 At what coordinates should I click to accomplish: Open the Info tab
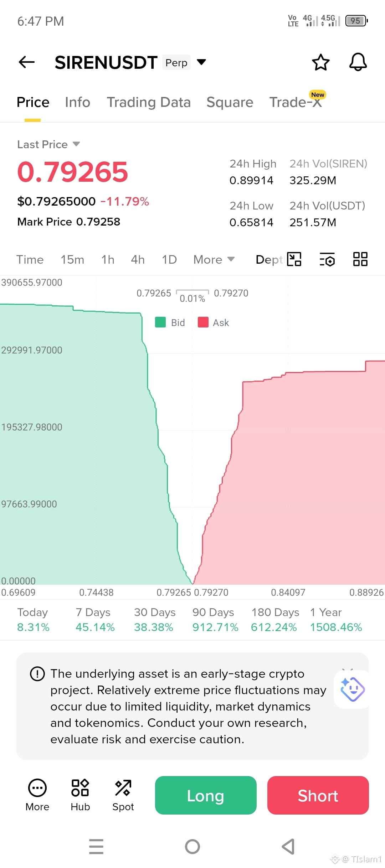pos(77,102)
